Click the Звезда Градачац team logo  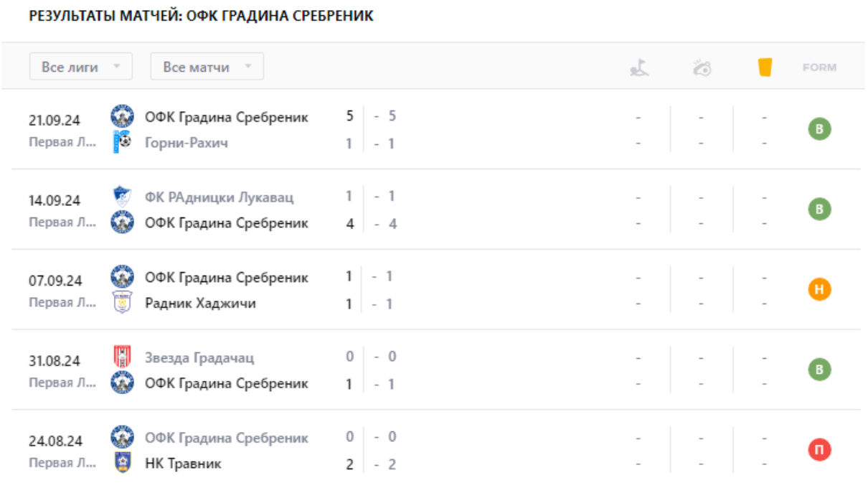coord(122,357)
